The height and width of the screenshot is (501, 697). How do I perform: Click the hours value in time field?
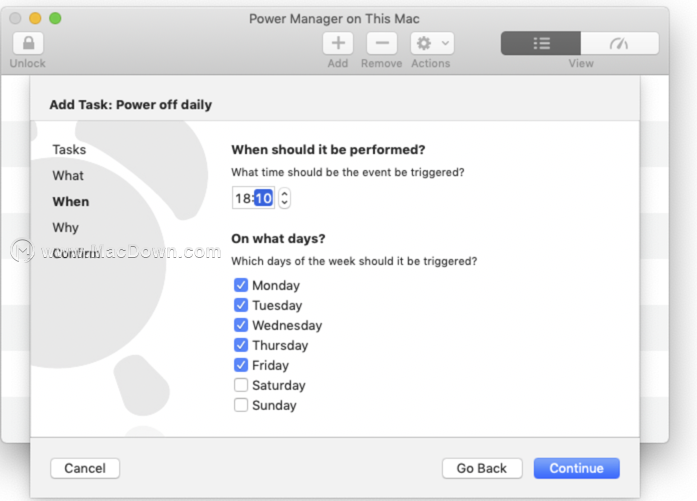244,198
